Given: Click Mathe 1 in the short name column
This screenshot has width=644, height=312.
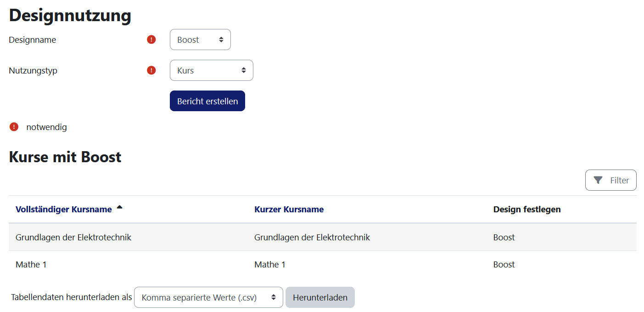Looking at the screenshot, I should coord(270,265).
